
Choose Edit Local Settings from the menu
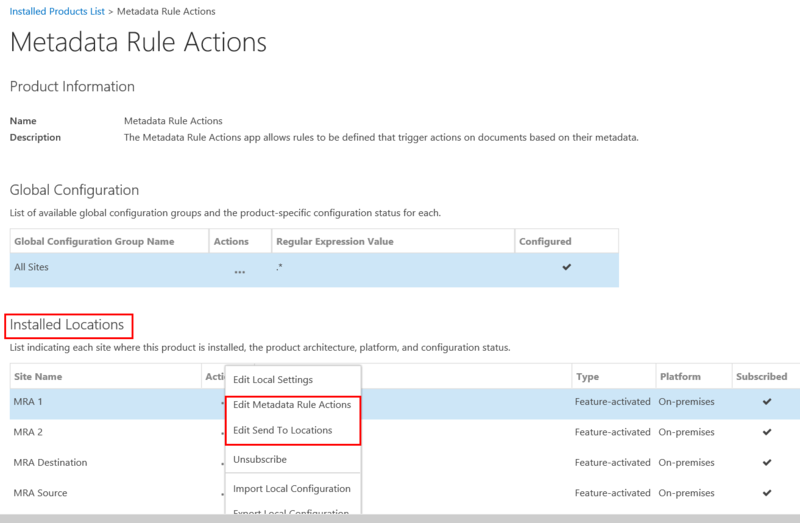click(x=273, y=380)
